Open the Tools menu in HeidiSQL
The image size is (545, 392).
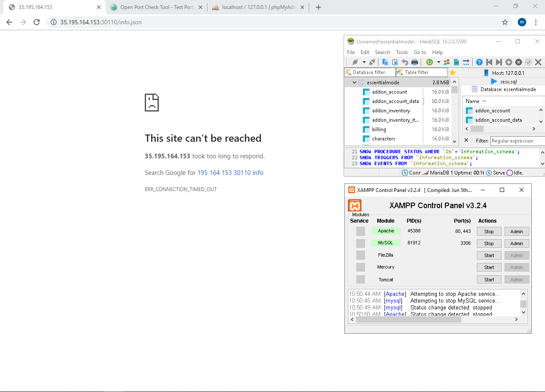(x=402, y=52)
